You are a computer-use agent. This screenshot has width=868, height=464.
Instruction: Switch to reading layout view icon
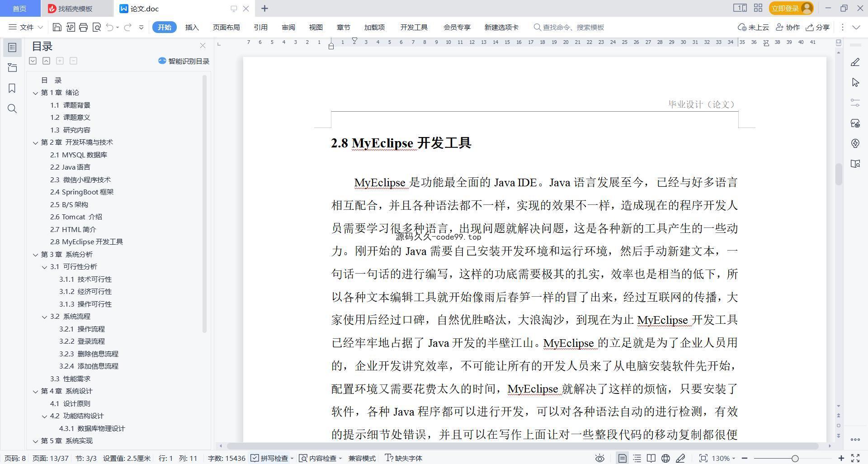tap(651, 458)
